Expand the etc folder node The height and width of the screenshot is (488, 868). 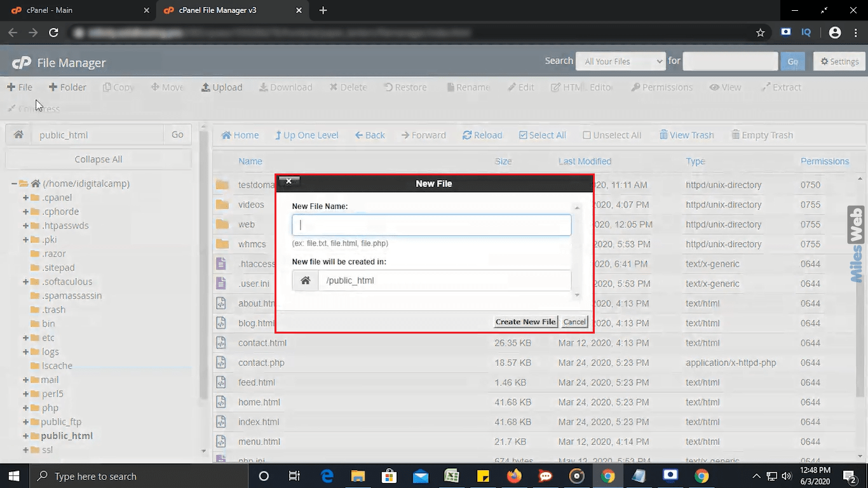[x=25, y=337]
